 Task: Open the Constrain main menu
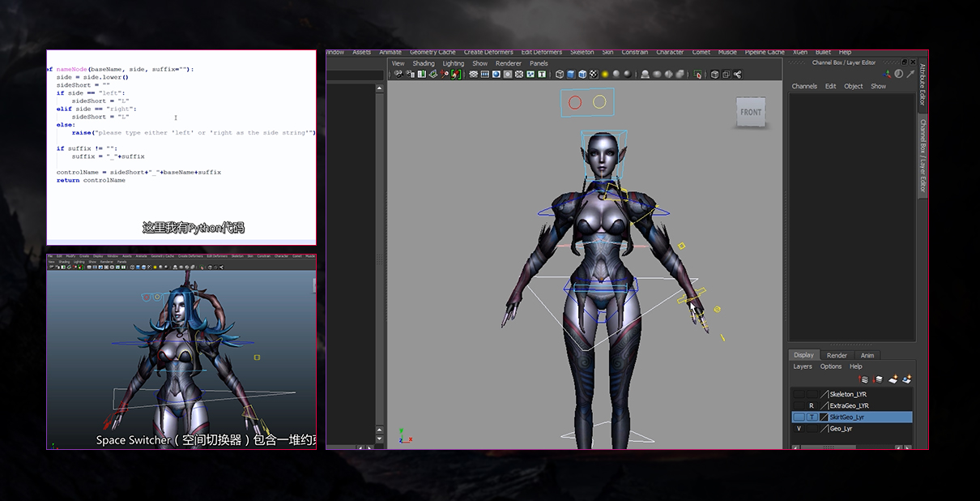tap(634, 53)
